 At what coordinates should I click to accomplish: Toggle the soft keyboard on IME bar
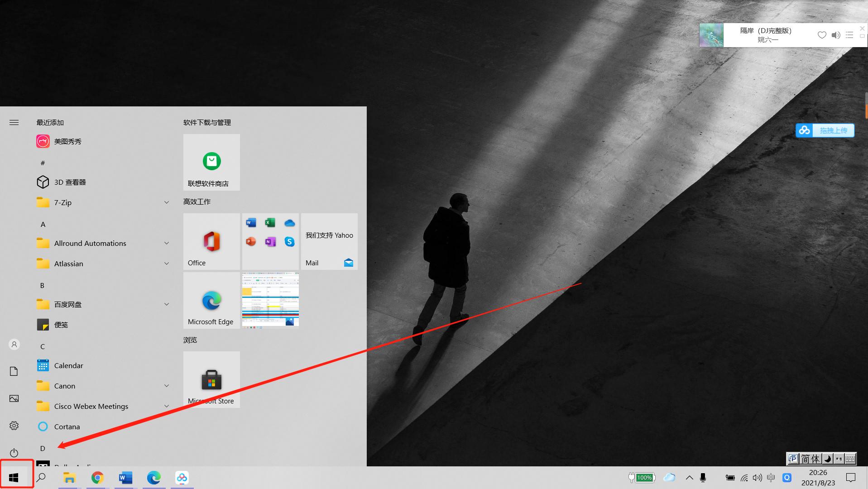pos(850,459)
